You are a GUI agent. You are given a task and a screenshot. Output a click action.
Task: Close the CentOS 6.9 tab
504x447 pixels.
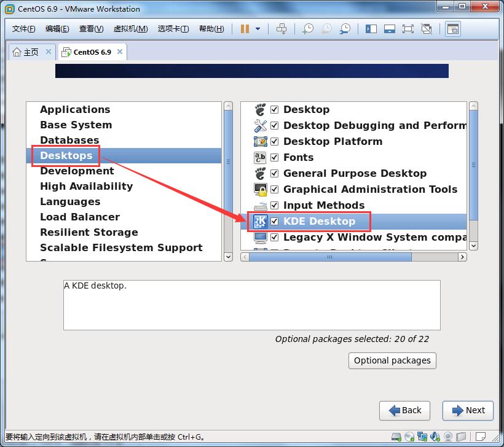tap(120, 52)
